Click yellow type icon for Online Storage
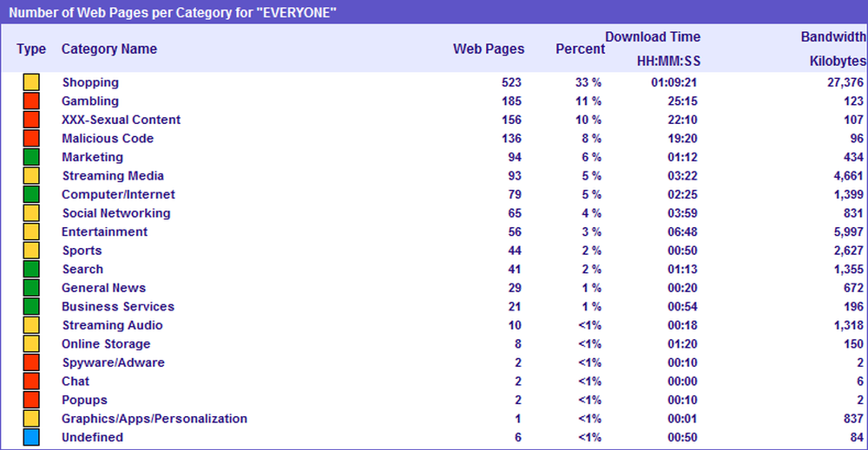868x450 pixels. tap(31, 343)
